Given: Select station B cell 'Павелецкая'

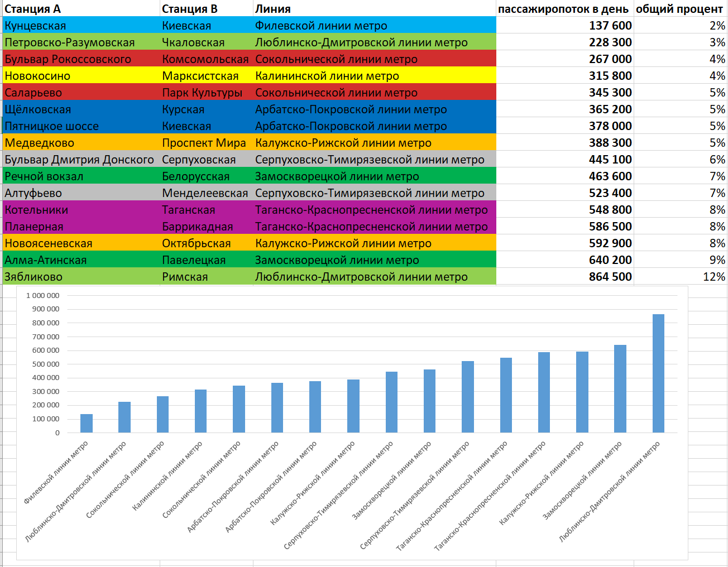Looking at the screenshot, I should [x=206, y=260].
